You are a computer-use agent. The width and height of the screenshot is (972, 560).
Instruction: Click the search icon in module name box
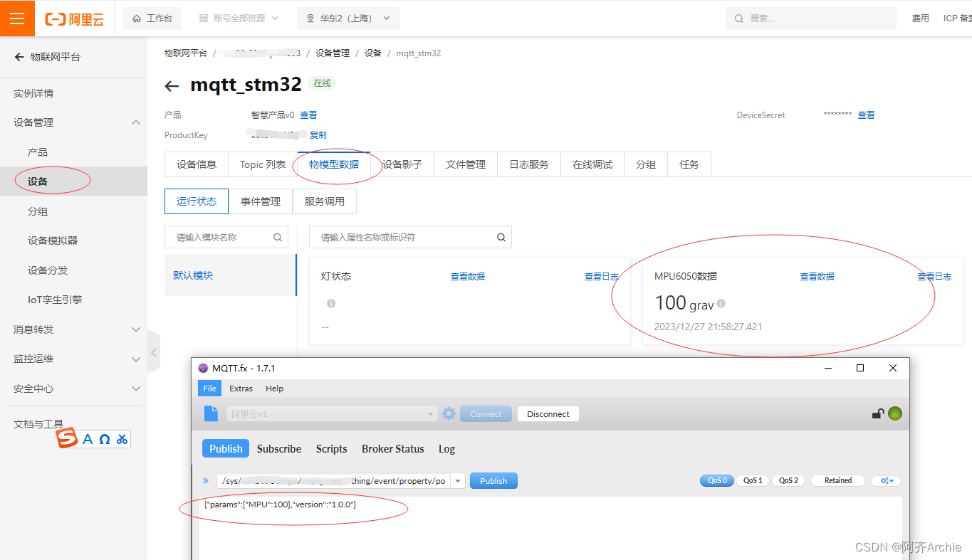[278, 238]
